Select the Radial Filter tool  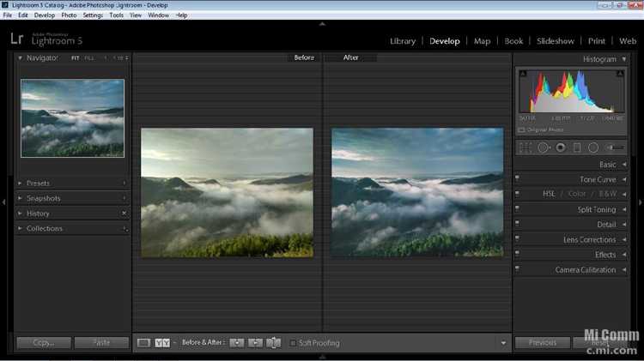[593, 147]
